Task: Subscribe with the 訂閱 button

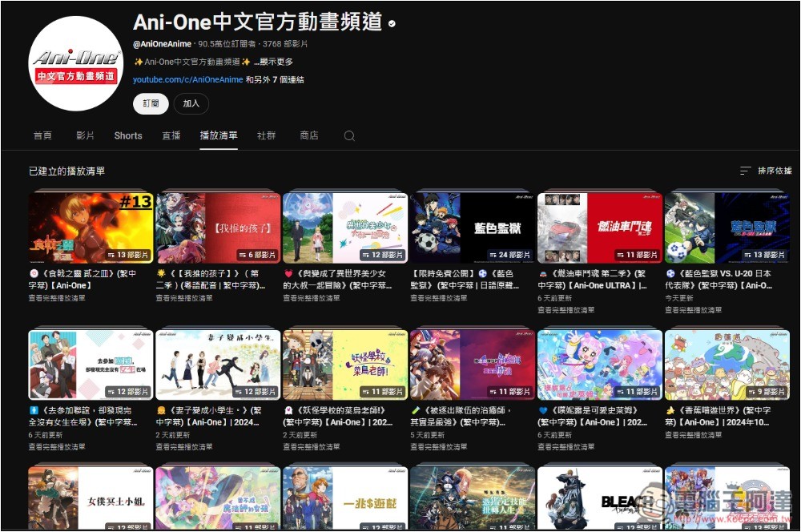Action: point(151,103)
